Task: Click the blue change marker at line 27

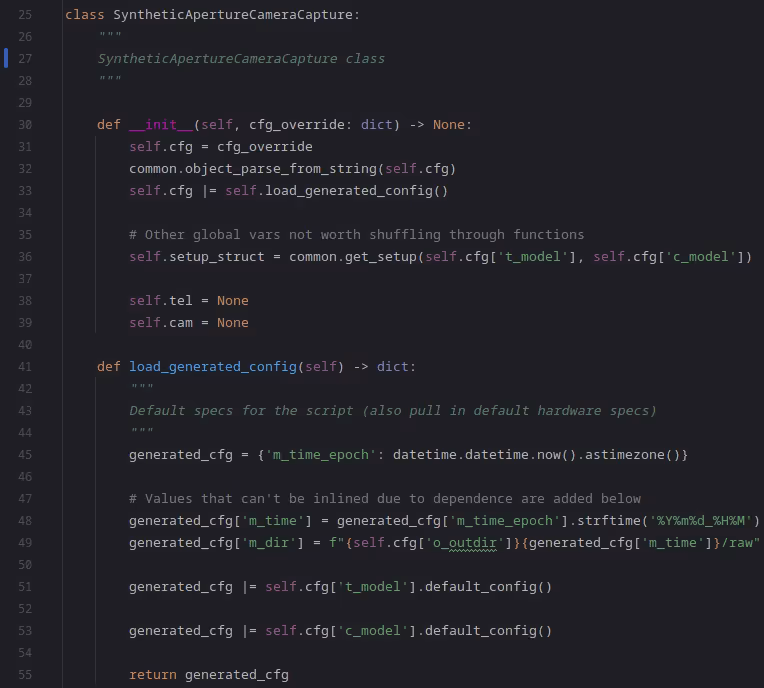Action: [x=6, y=58]
